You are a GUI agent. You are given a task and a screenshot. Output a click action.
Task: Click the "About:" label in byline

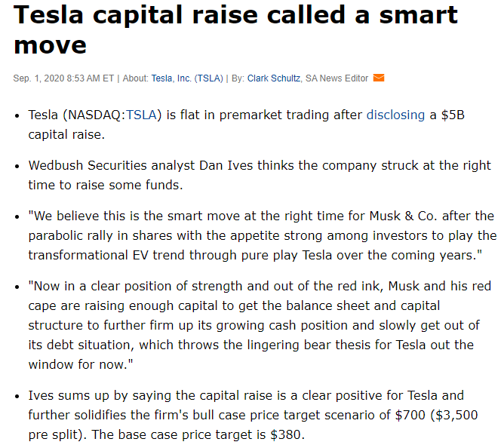[x=136, y=78]
